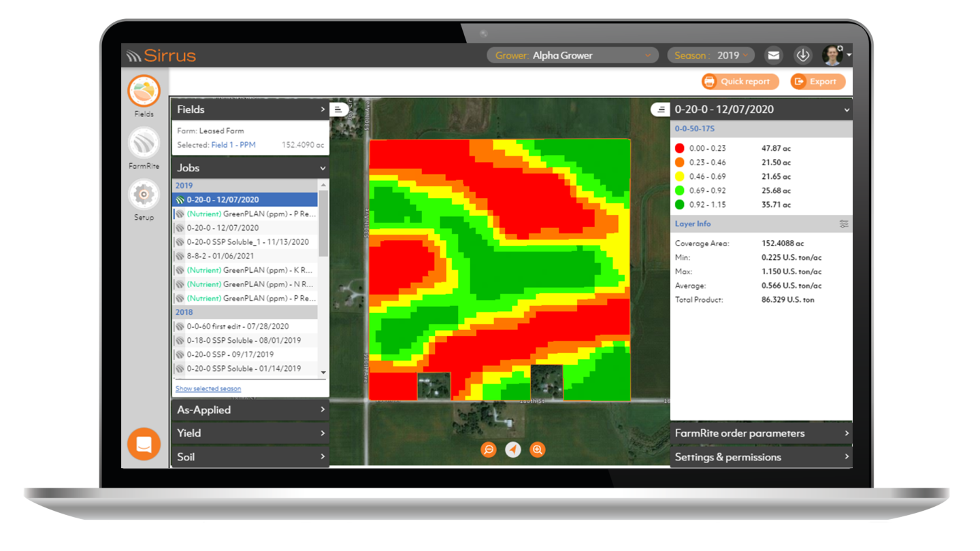Open the FarmRite sidebar icon
Viewport: 980px width, 551px height.
[x=144, y=143]
